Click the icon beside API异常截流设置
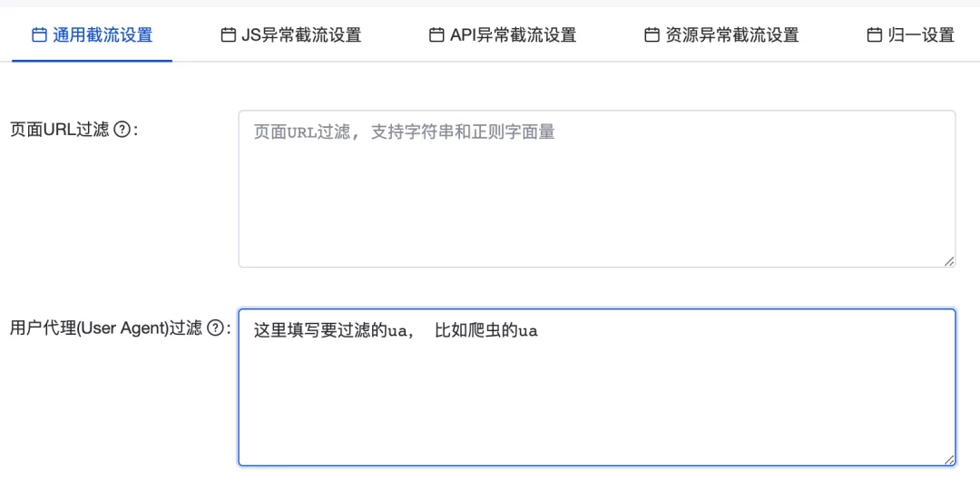This screenshot has height=489, width=980. (x=436, y=35)
